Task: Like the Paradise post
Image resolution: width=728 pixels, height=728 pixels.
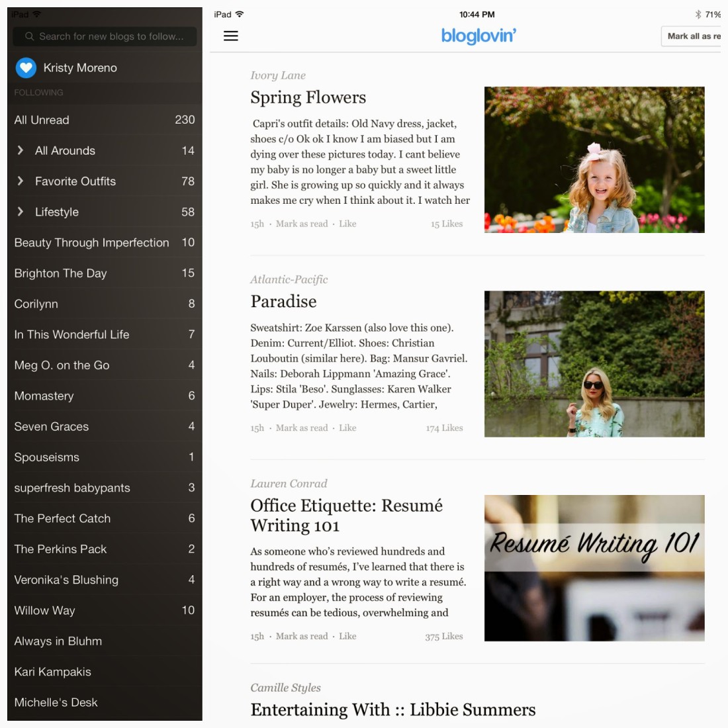Action: click(347, 428)
